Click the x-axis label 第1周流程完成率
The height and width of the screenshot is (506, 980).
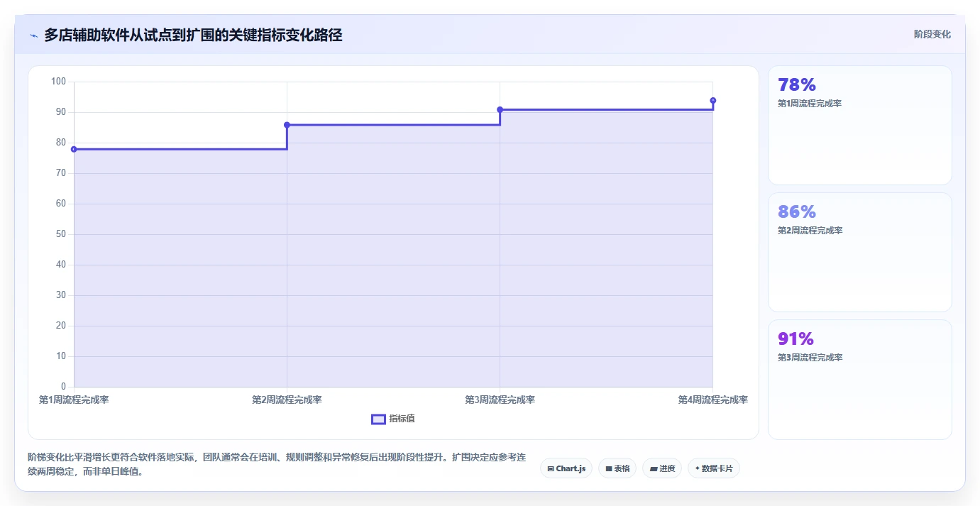tap(74, 400)
